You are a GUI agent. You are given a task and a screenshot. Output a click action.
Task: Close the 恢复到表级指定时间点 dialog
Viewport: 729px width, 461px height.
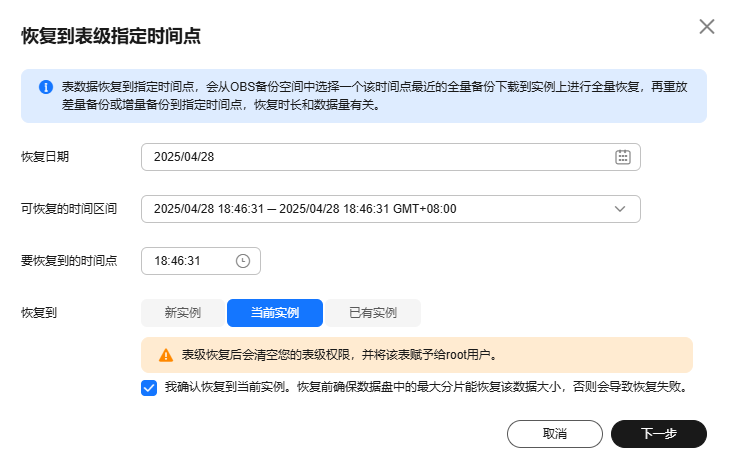pyautogui.click(x=707, y=27)
